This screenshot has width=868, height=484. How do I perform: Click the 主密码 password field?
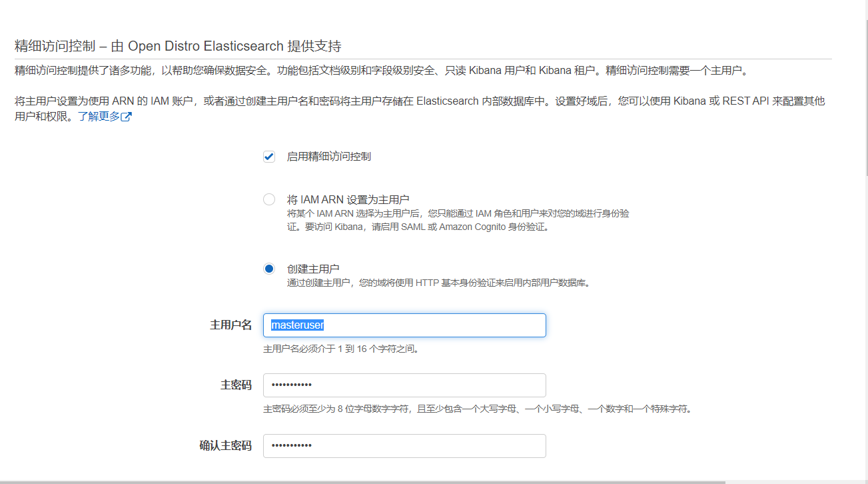[x=404, y=385]
